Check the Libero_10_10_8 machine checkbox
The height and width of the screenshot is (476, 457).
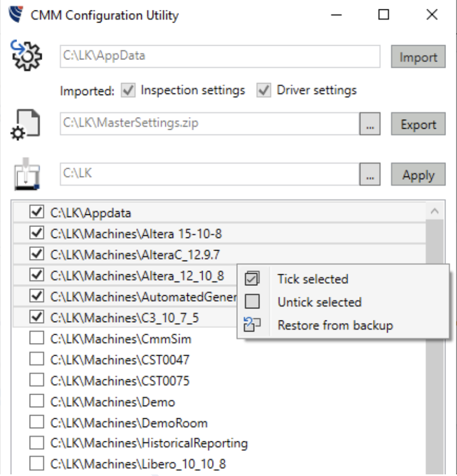tap(37, 463)
